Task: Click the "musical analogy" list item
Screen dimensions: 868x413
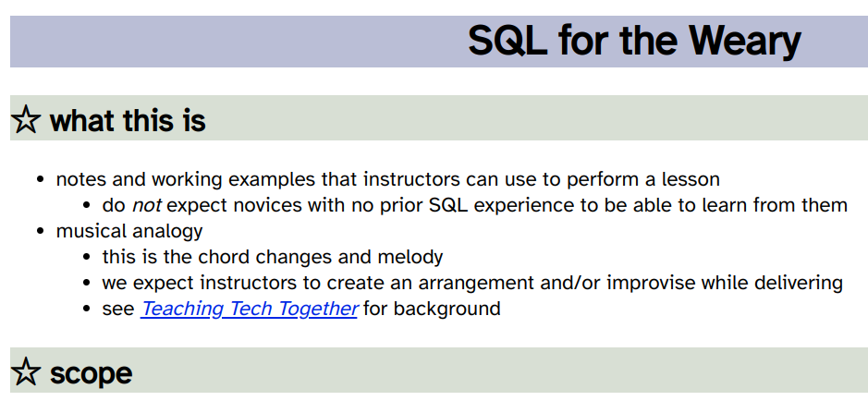Action: 128,231
